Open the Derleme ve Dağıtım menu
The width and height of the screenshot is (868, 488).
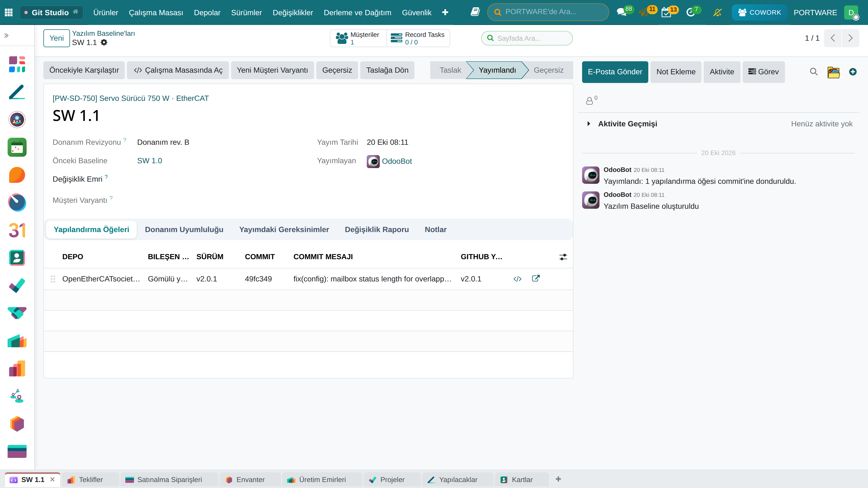tap(357, 12)
